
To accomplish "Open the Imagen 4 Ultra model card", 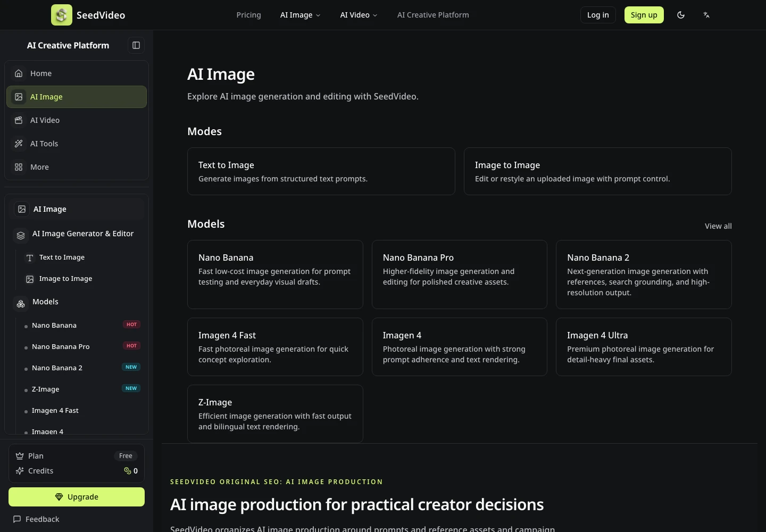I will (x=644, y=347).
